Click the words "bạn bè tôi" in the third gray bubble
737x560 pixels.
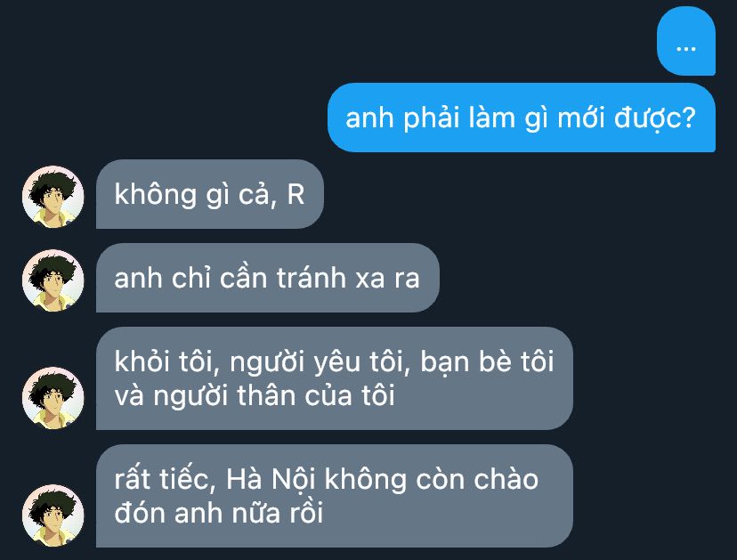pos(487,362)
